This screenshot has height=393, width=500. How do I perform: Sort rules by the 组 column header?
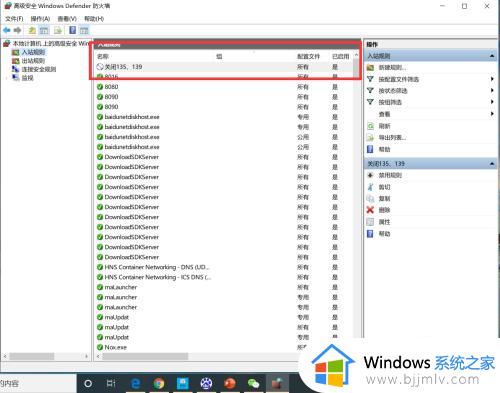coord(219,56)
